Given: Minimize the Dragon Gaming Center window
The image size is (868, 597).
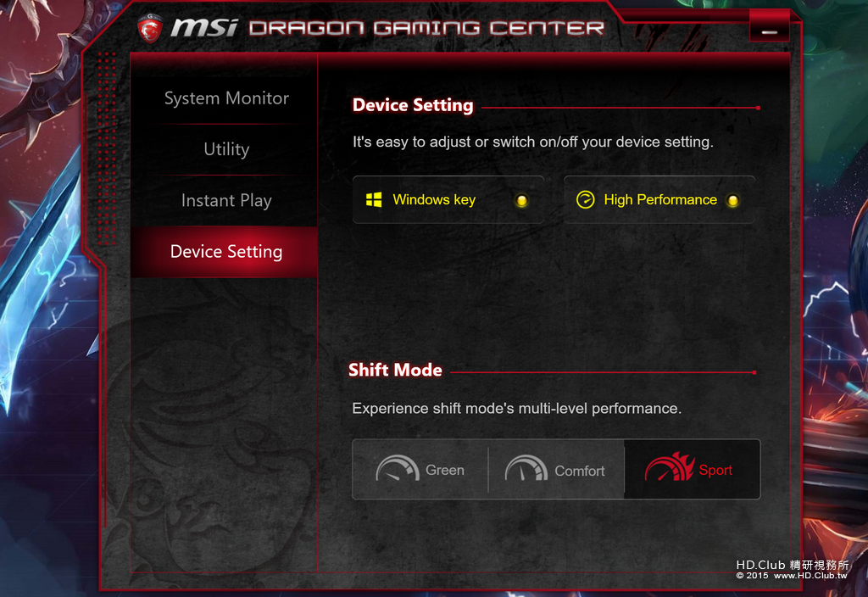Looking at the screenshot, I should 770,31.
